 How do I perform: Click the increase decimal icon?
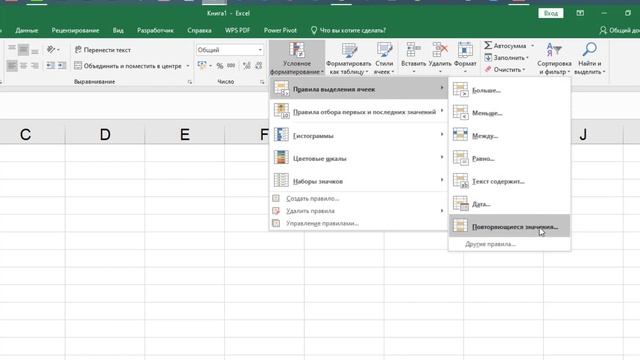tap(247, 66)
